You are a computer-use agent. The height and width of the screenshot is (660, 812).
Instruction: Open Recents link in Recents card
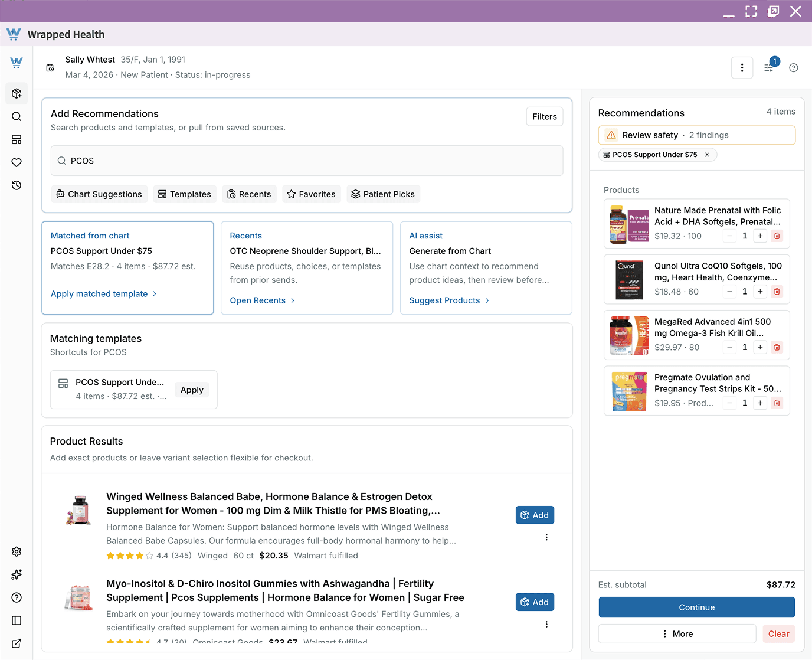click(263, 300)
